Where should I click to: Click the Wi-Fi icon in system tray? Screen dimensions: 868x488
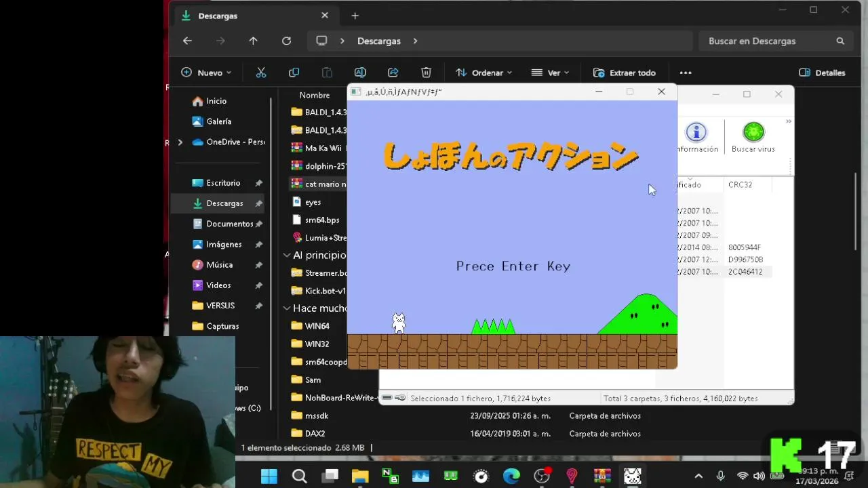tap(743, 476)
